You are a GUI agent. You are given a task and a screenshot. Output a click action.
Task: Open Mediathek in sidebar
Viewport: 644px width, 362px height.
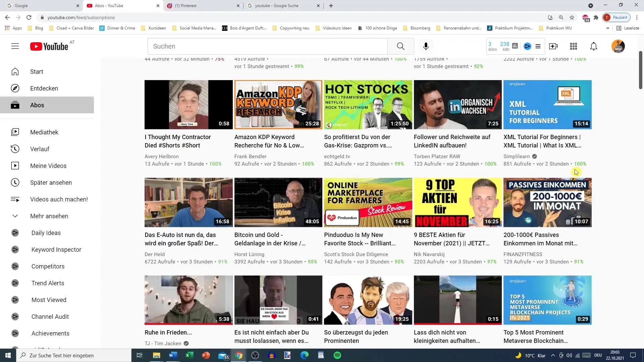[47, 132]
